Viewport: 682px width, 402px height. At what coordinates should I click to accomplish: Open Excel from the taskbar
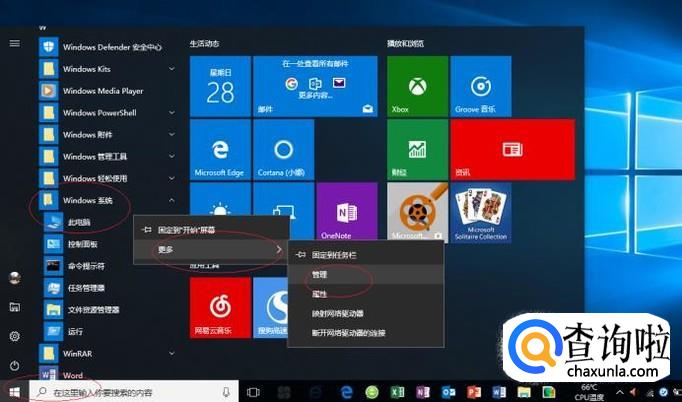[397, 392]
